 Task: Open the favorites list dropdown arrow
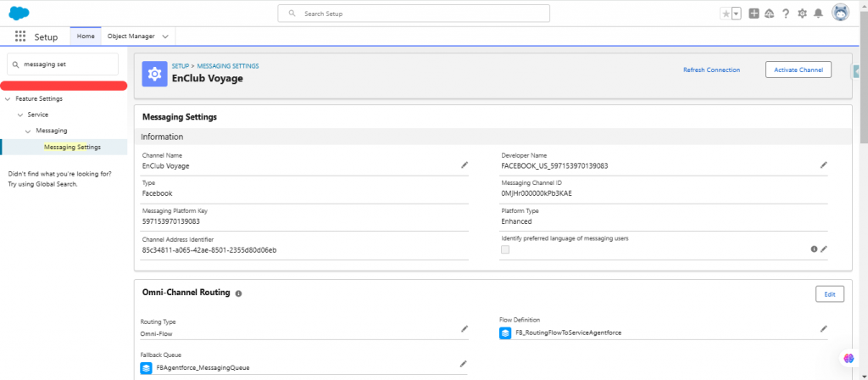click(x=737, y=14)
